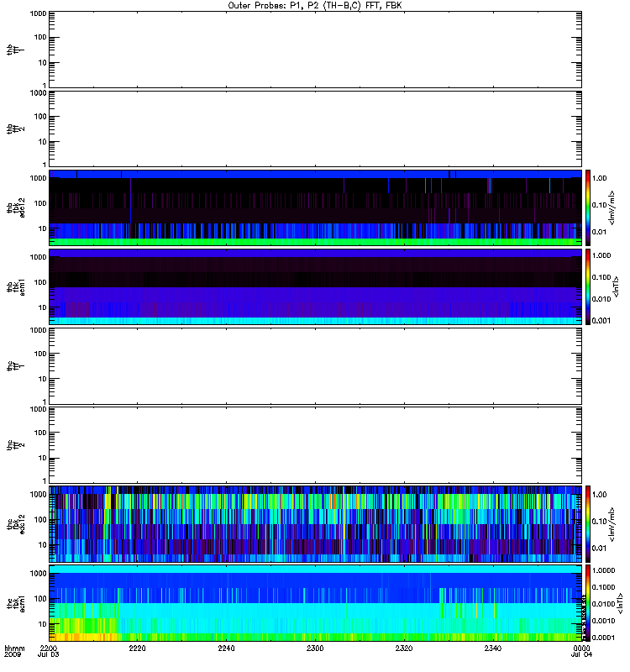Click the 'thc fff 1' y-axis label

click(16, 366)
